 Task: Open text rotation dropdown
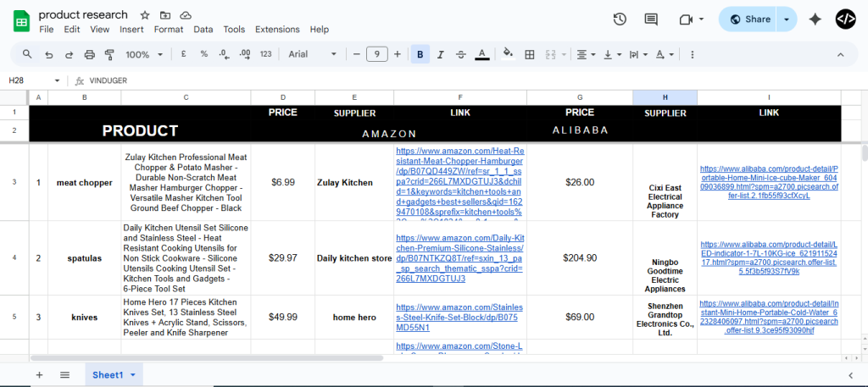(x=665, y=54)
